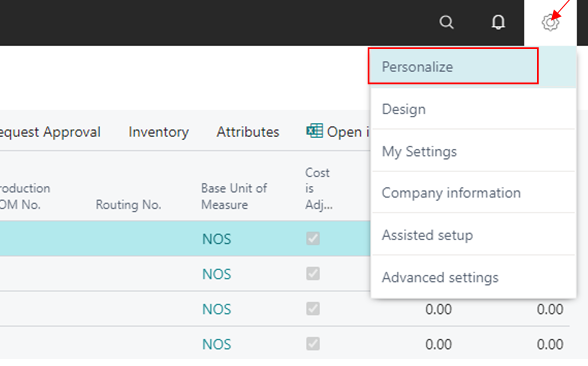Click the Cost is Adj... column header

point(318,188)
